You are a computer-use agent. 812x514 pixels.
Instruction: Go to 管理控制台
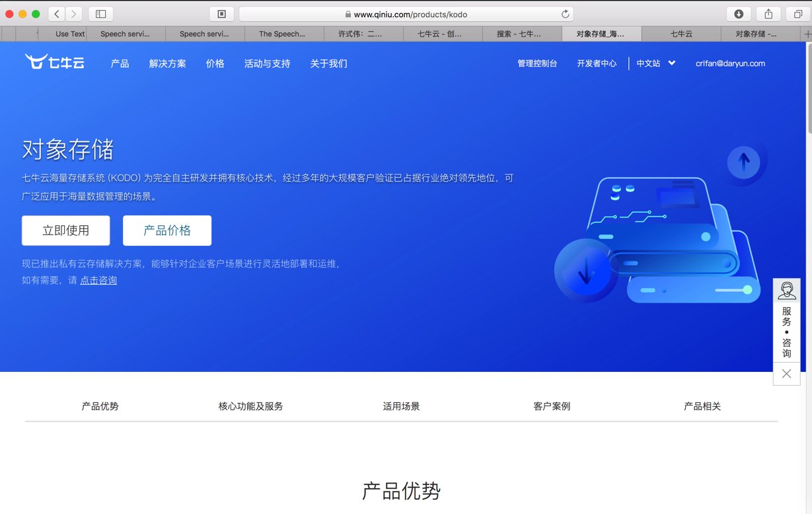[x=537, y=63]
